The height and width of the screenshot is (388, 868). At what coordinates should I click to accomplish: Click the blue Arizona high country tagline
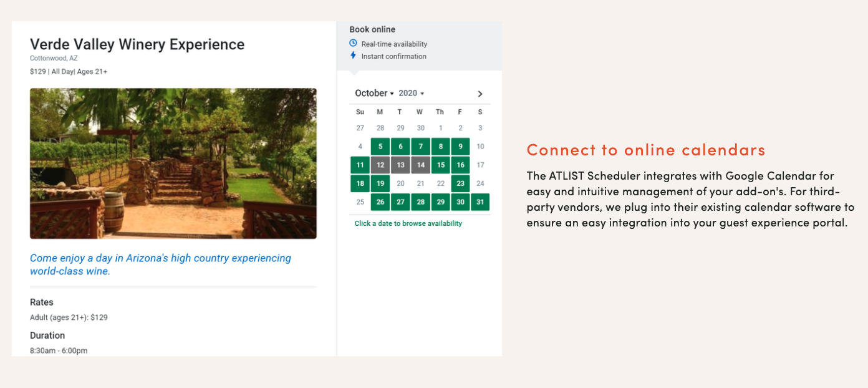tap(161, 264)
